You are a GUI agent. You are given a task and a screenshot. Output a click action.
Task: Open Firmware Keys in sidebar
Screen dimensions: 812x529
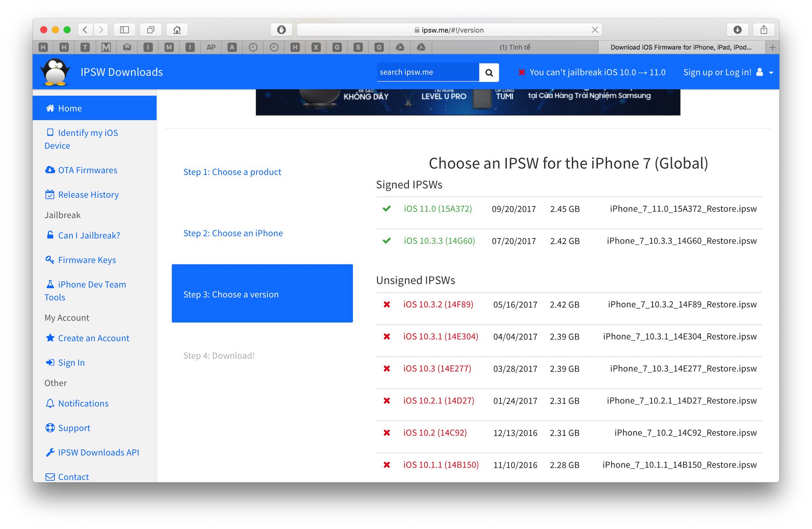(x=87, y=260)
